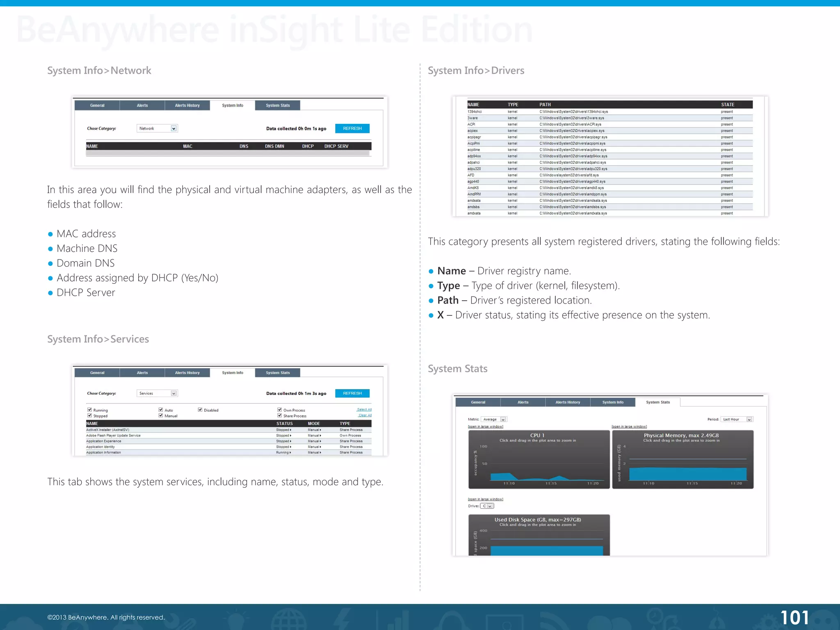Uncheck the Running services filter
Viewport: 840px width, 630px height.
click(89, 410)
